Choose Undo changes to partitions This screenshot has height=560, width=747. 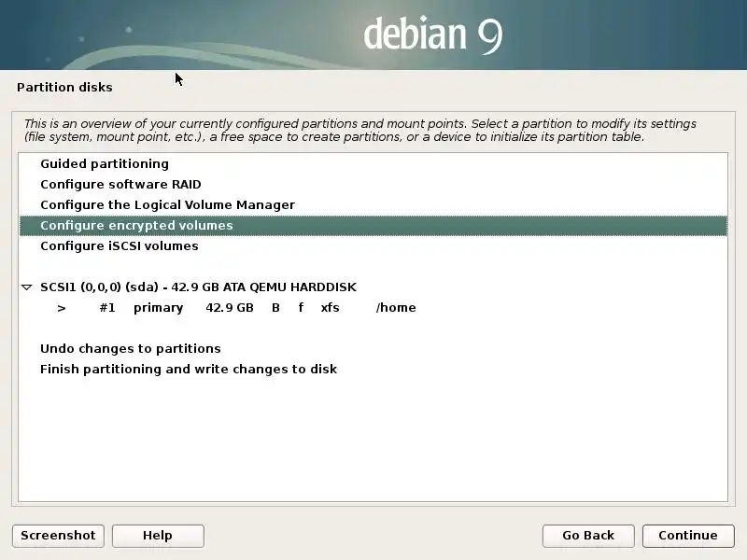tap(373, 348)
